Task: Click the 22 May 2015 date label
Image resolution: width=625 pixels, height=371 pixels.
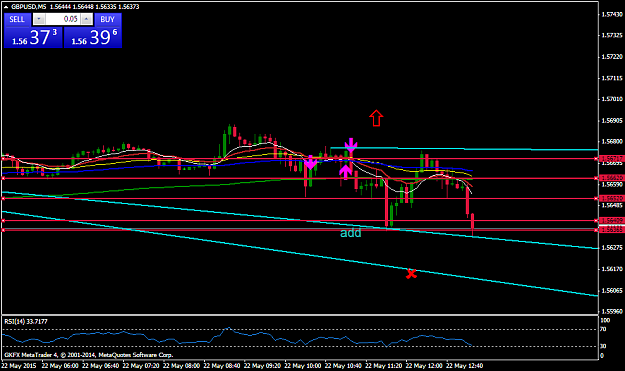Action: [19, 365]
